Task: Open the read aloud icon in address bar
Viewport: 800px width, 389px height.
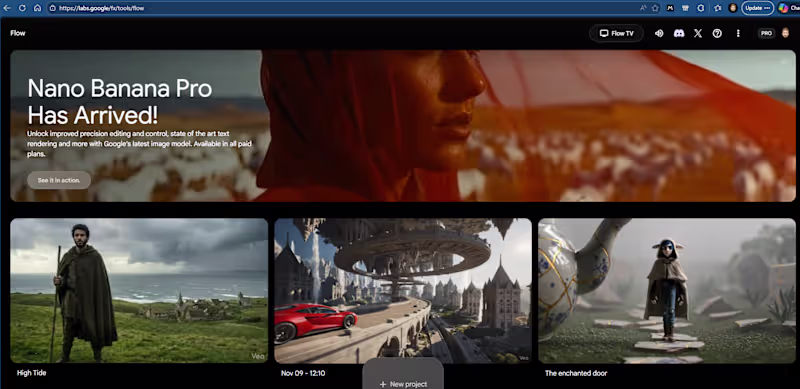Action: coord(643,8)
